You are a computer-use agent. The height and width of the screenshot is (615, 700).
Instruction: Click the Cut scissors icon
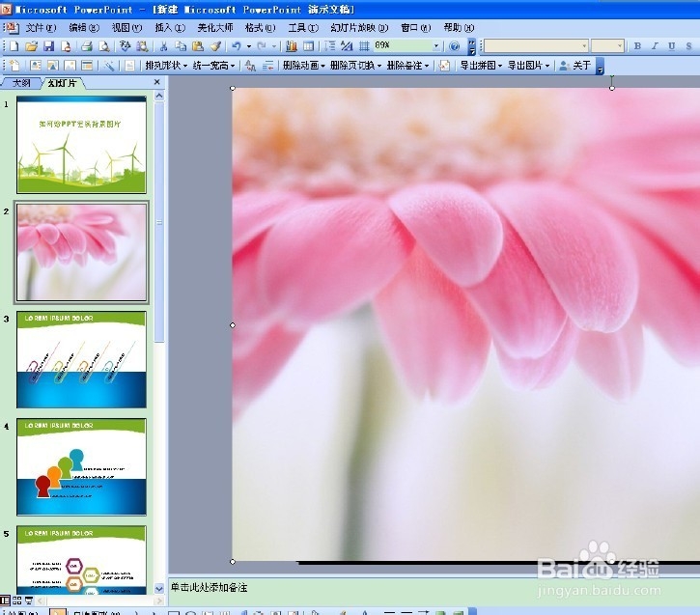click(x=164, y=46)
